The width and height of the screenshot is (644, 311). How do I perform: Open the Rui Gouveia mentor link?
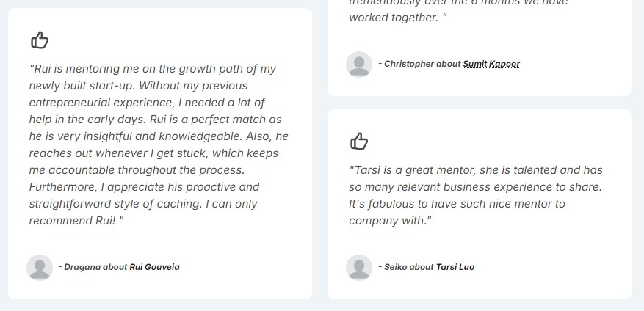(154, 267)
